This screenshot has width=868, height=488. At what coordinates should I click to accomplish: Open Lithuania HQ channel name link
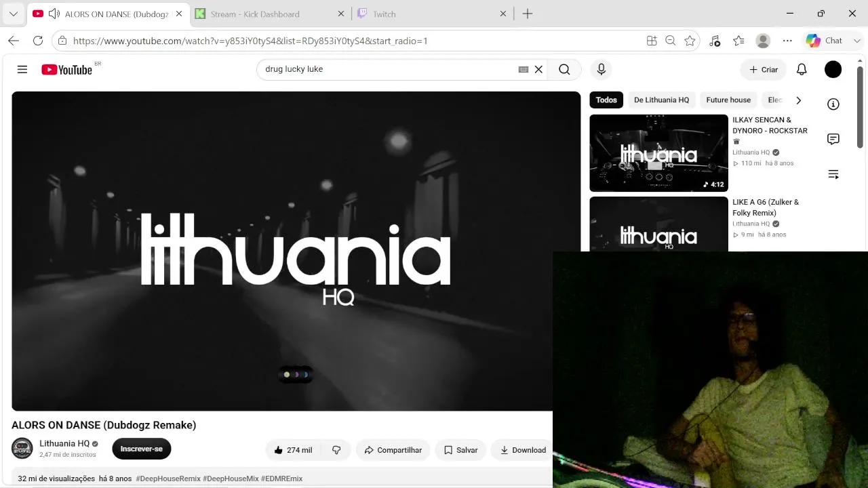64,443
